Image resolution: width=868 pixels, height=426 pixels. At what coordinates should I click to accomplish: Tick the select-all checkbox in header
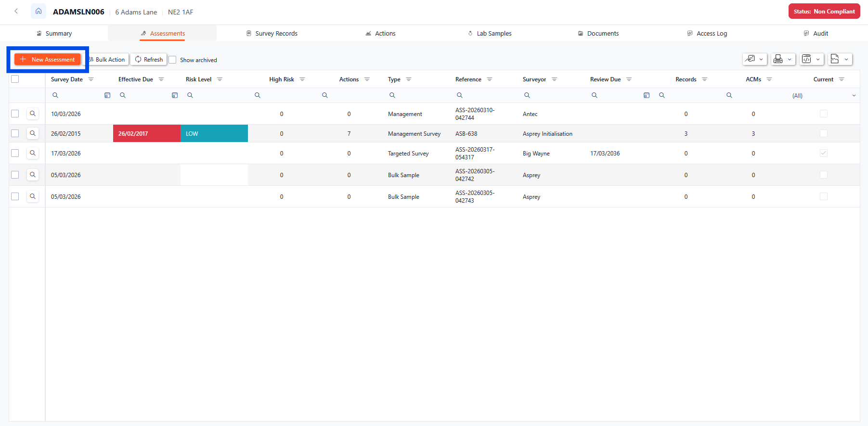pyautogui.click(x=15, y=79)
